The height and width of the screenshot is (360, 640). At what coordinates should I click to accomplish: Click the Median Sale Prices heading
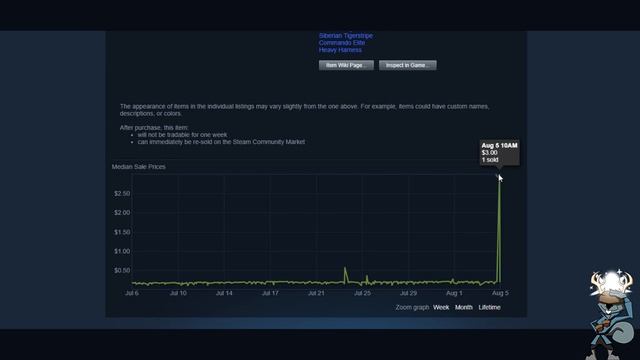(139, 167)
